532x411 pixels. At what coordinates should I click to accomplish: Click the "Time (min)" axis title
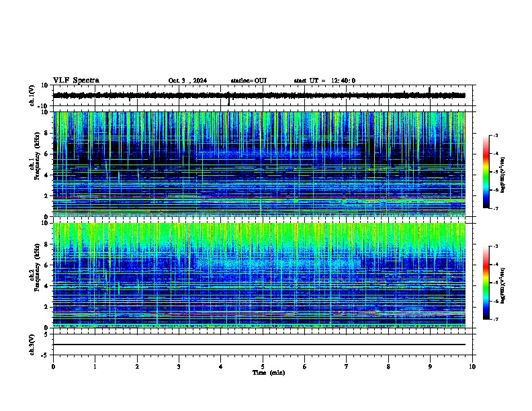pyautogui.click(x=269, y=373)
